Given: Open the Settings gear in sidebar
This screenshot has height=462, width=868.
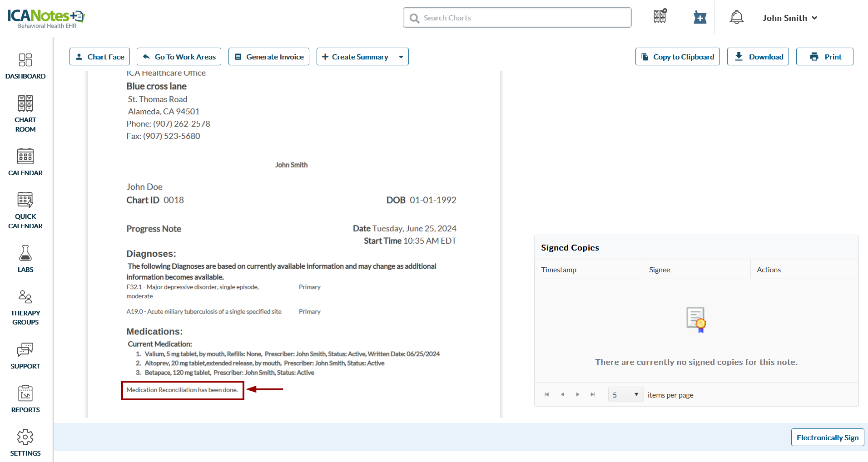Looking at the screenshot, I should pyautogui.click(x=25, y=442).
